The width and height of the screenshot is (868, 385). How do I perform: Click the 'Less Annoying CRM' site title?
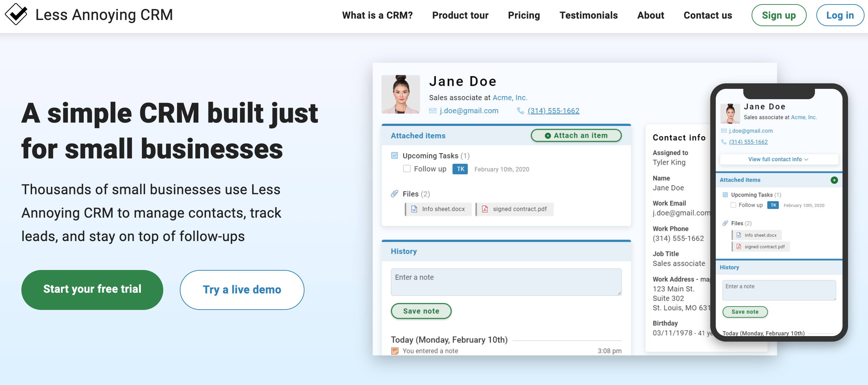click(104, 15)
